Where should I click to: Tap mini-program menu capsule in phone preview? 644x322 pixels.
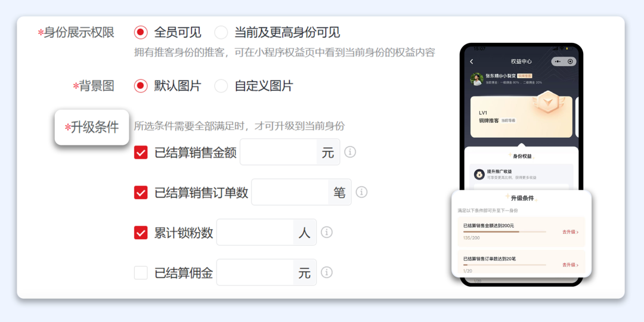point(563,61)
